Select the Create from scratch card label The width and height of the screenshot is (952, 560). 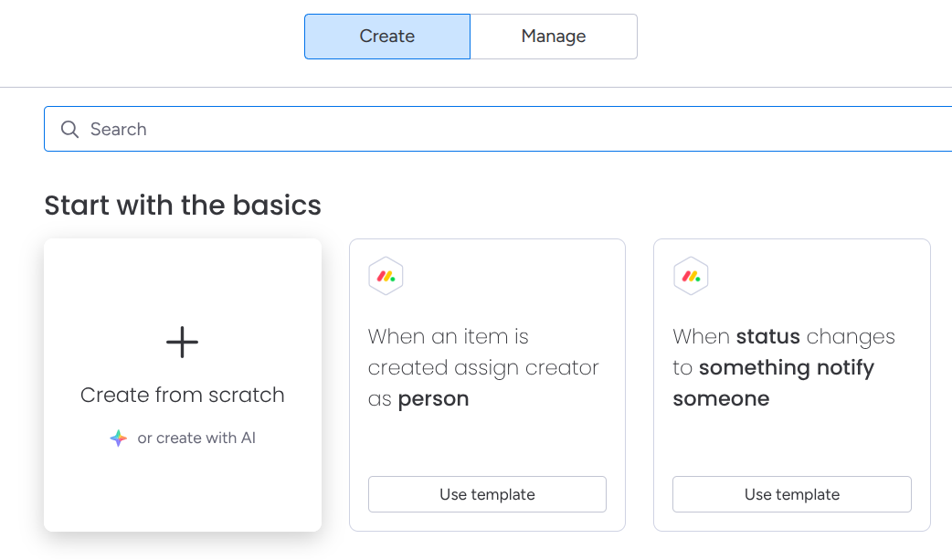coord(182,395)
